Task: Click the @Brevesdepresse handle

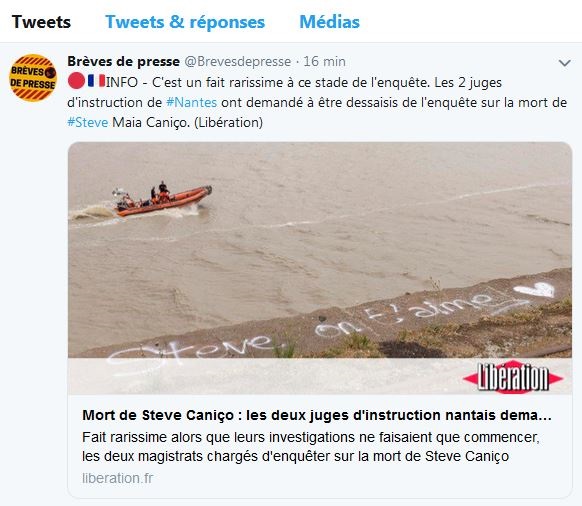Action: click(x=238, y=61)
